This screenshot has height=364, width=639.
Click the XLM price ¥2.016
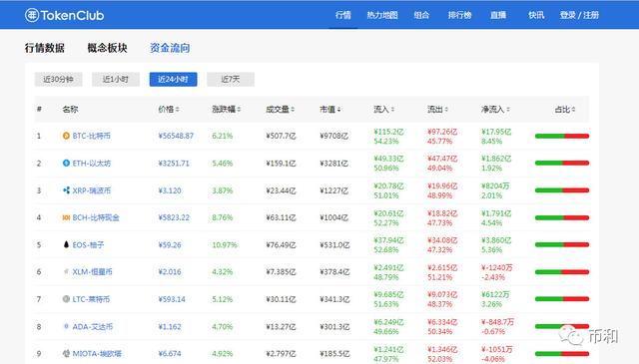[x=170, y=271]
